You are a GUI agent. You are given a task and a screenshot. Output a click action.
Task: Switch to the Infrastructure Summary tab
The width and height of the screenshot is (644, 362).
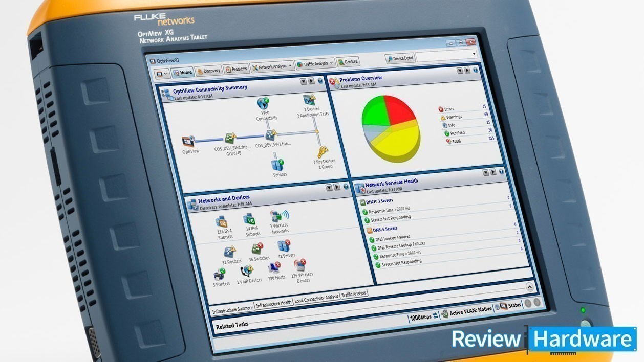[x=233, y=309]
